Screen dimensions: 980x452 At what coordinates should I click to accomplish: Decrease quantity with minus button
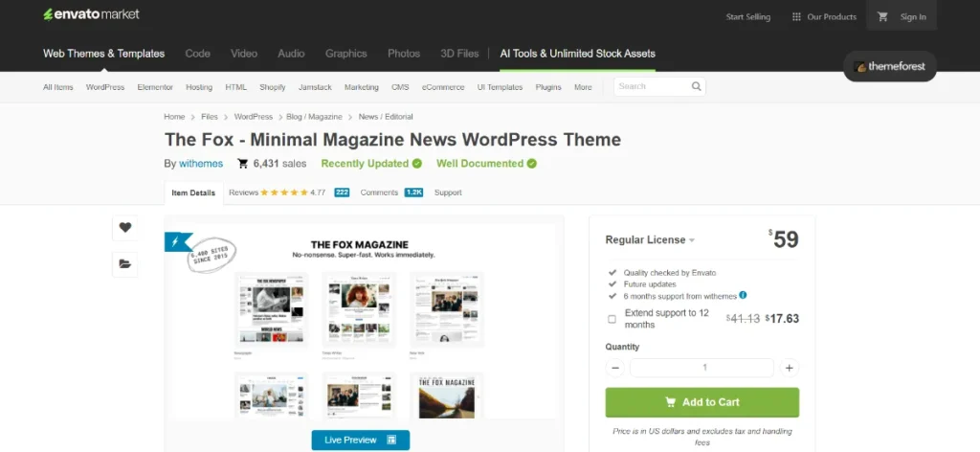(x=615, y=368)
